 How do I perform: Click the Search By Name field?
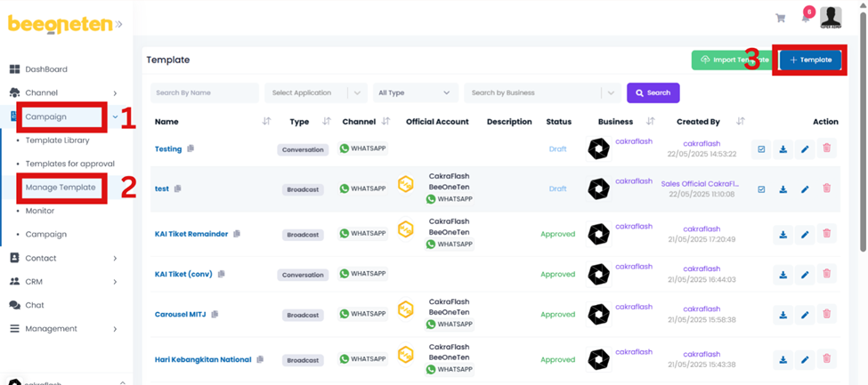204,92
